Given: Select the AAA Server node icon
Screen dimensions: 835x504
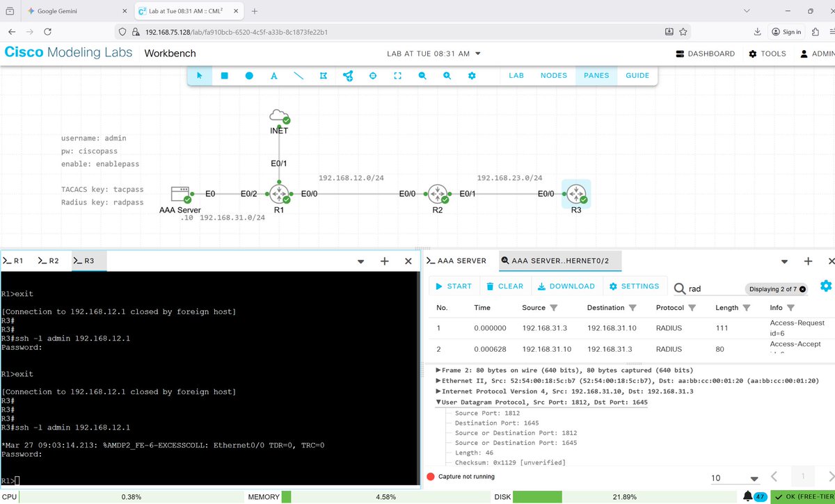Looking at the screenshot, I should tap(182, 194).
